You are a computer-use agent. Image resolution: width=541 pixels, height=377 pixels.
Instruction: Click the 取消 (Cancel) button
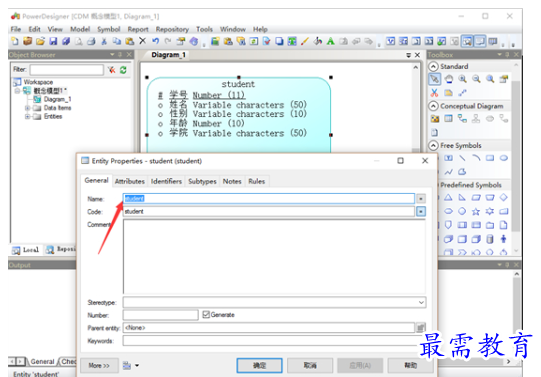(310, 365)
